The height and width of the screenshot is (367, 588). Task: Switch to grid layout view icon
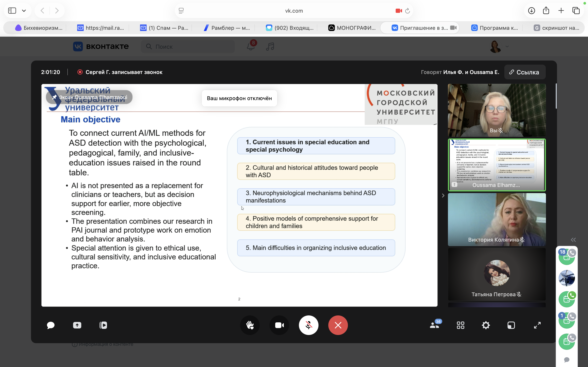[x=460, y=325]
